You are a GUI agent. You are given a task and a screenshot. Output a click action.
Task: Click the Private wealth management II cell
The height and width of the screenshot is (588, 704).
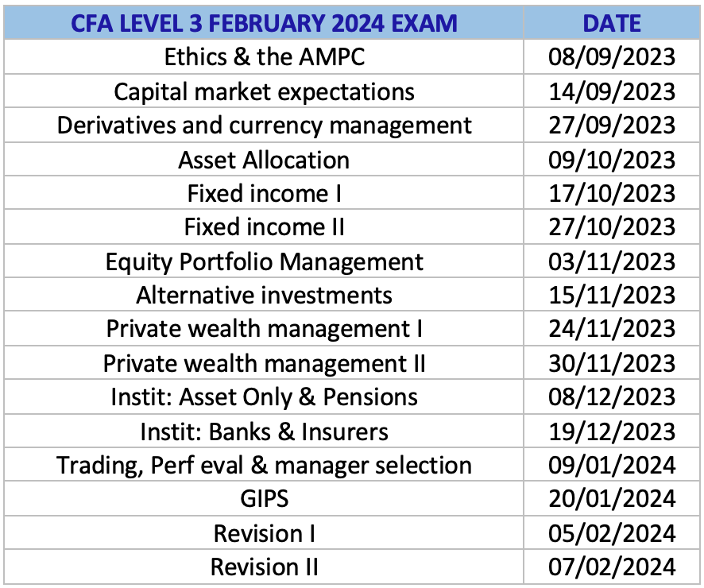[264, 363]
